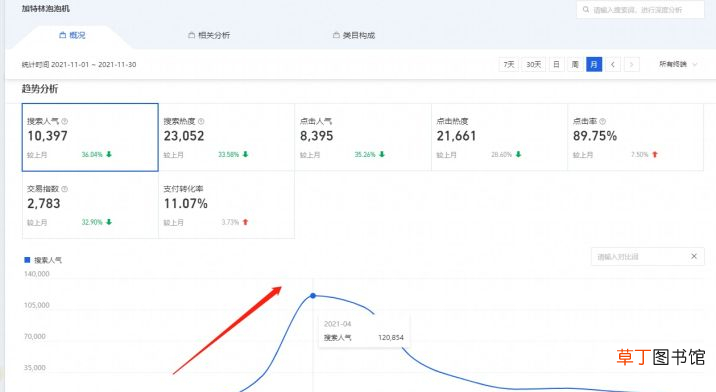Go to next period with right arrow
The width and height of the screenshot is (716, 392).
[x=632, y=64]
